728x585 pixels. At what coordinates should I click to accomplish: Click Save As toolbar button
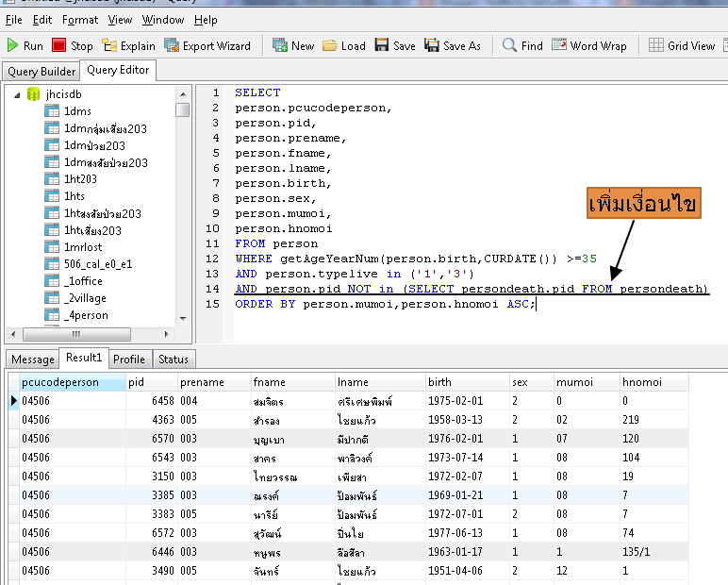point(453,45)
